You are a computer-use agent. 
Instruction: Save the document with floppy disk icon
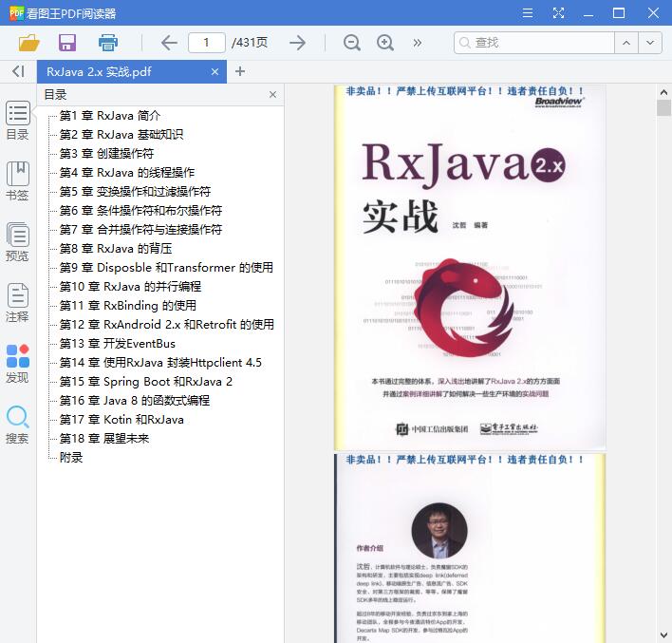(x=67, y=43)
